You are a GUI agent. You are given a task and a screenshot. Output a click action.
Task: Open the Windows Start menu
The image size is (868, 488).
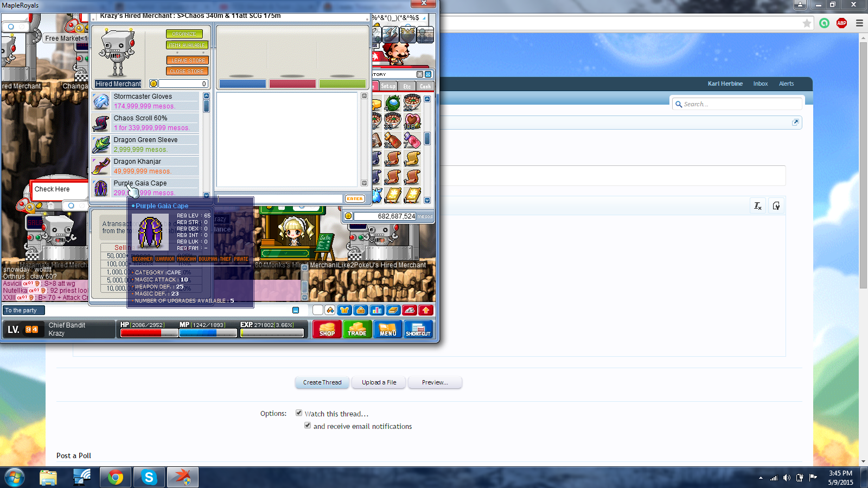14,478
